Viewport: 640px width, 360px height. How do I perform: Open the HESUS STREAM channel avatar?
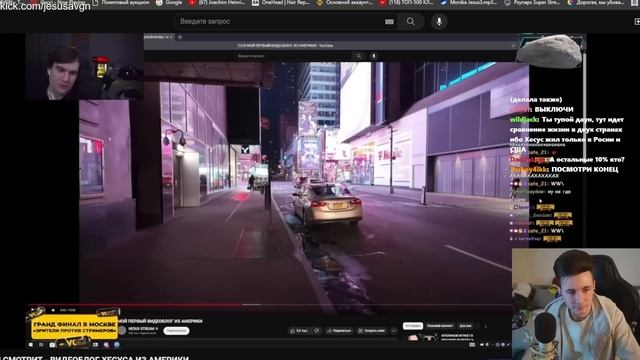122,331
